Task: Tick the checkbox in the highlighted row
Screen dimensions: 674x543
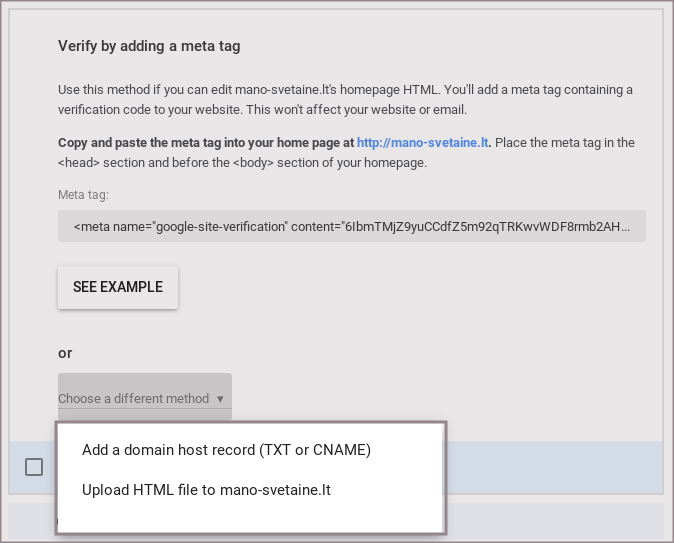Action: 34,467
